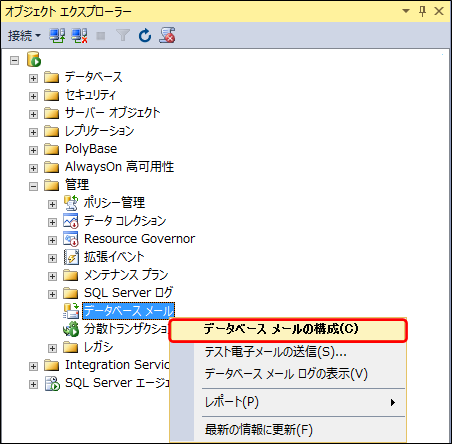452x444 pixels.
Task: Click the メンテナンス プラン folder icon
Action: point(71,275)
